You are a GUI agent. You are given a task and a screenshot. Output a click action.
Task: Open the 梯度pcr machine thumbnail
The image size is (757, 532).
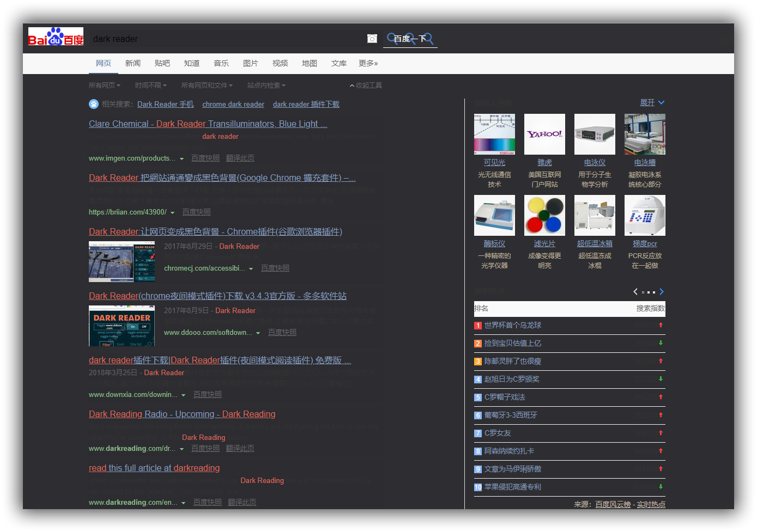(645, 216)
